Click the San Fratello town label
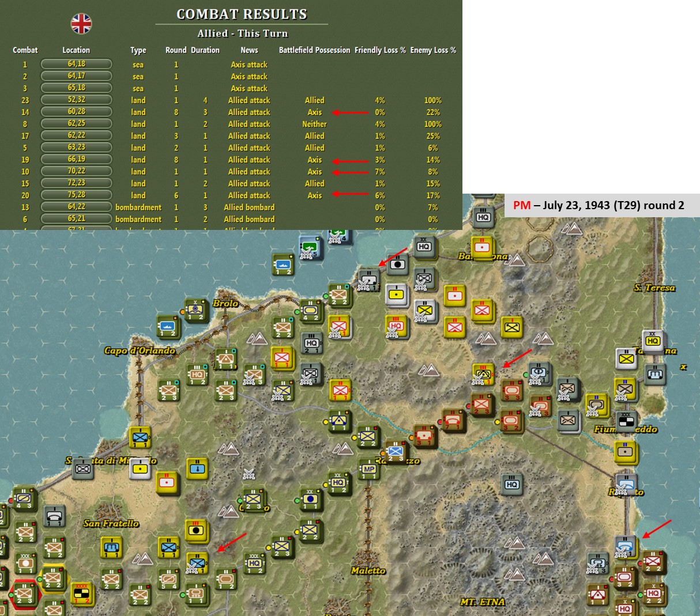Viewport: 700px width, 616px height. (x=111, y=524)
